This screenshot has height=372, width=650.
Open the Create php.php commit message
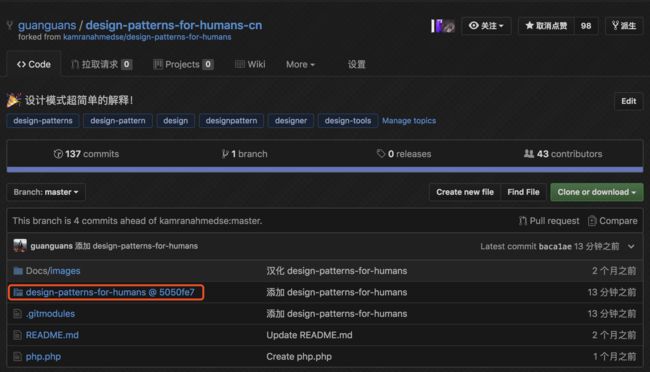pyautogui.click(x=299, y=357)
